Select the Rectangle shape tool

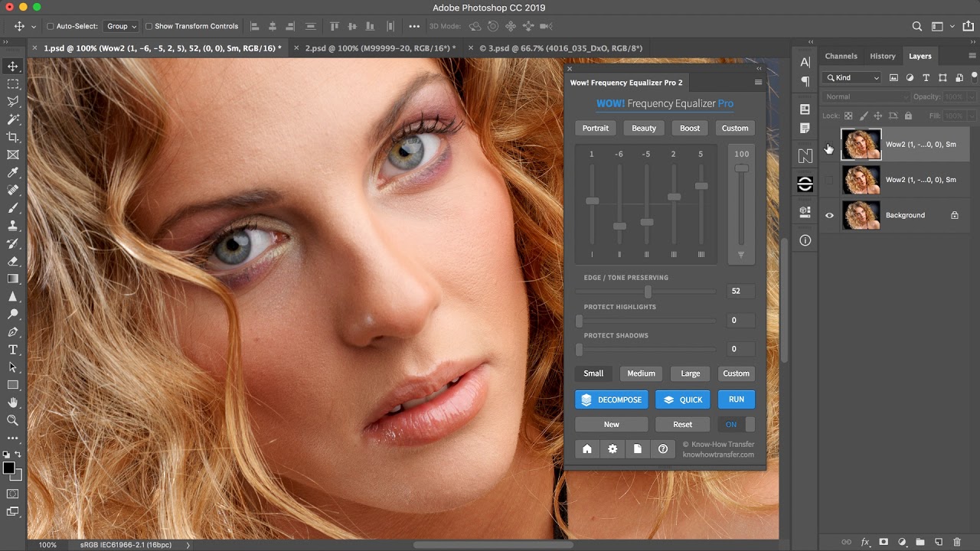pos(13,385)
